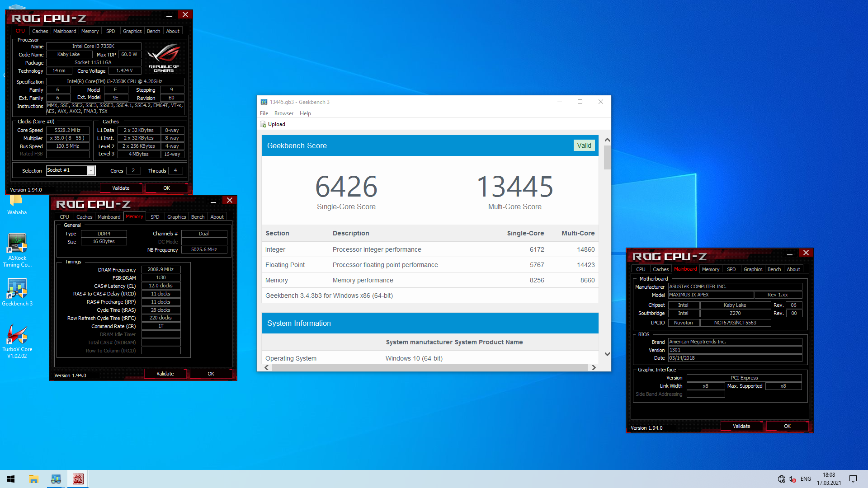Image resolution: width=868 pixels, height=488 pixels.
Task: Select the CPU tab in CPU-Z memory window
Action: click(65, 217)
